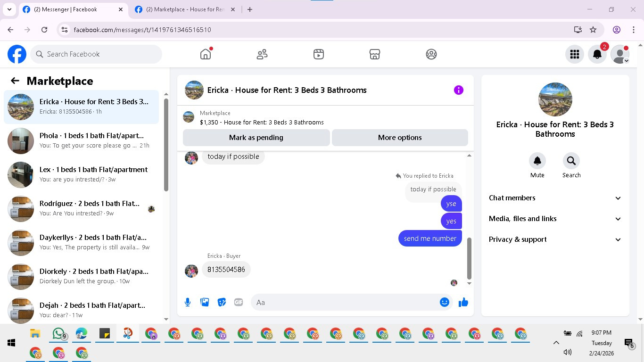Open Rodríguez 2 beds 1 bath conversation
This screenshot has height=362, width=644.
(x=82, y=209)
